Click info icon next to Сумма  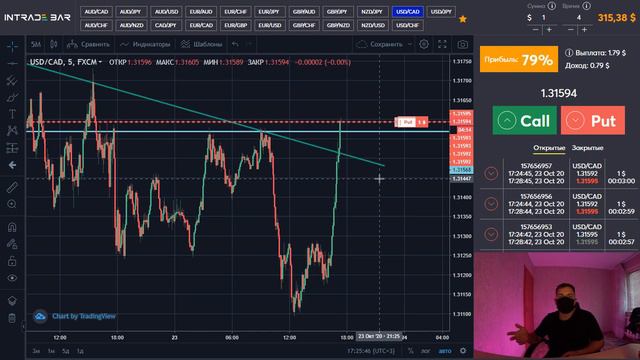551,6
